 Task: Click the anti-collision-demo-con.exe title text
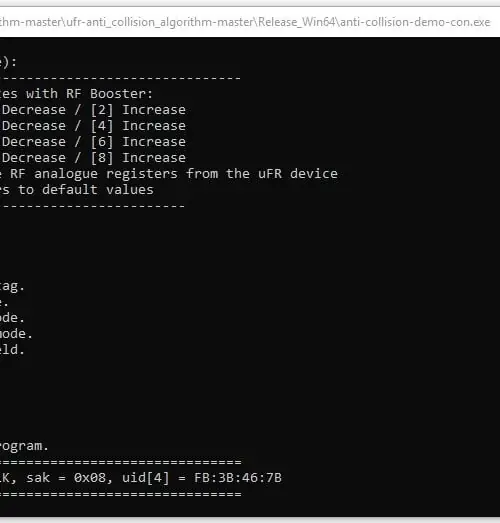pyautogui.click(x=415, y=22)
